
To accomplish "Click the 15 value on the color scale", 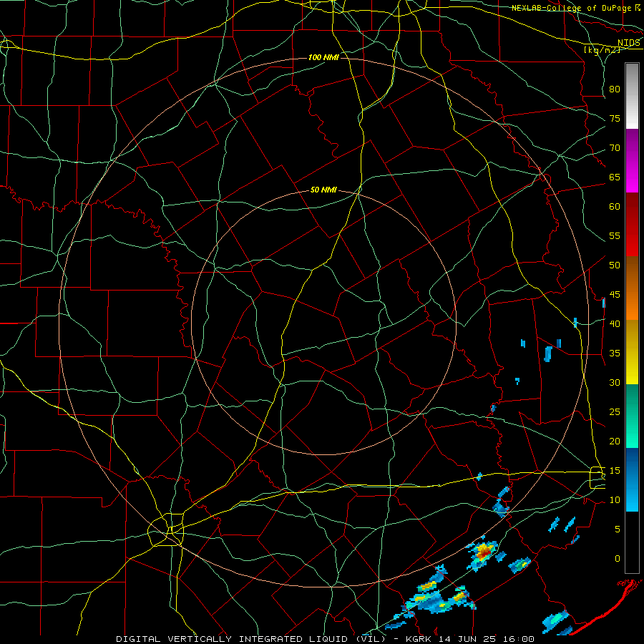I will (615, 470).
